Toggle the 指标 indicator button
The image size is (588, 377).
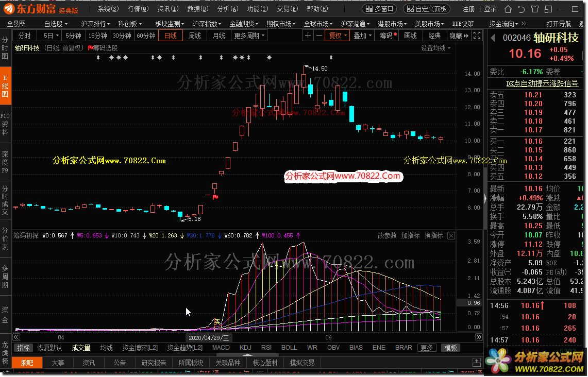coord(23,348)
